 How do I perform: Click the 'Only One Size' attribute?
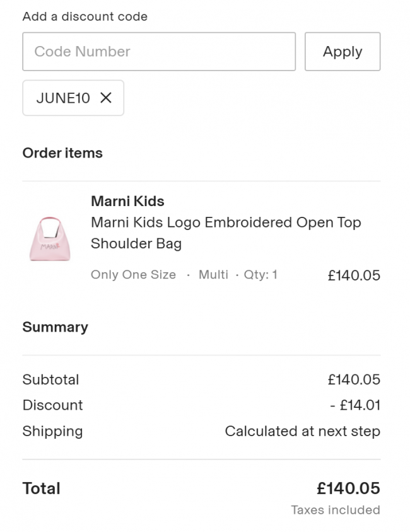point(133,274)
